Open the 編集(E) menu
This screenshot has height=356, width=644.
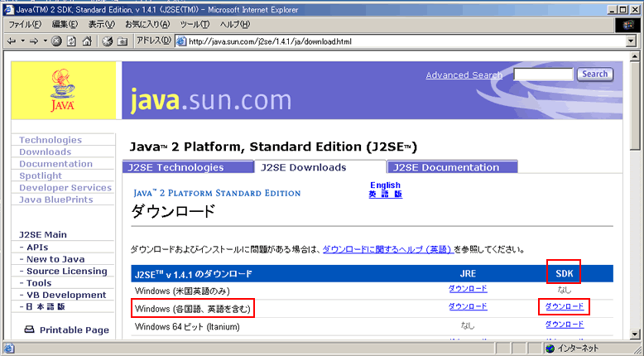click(x=65, y=24)
